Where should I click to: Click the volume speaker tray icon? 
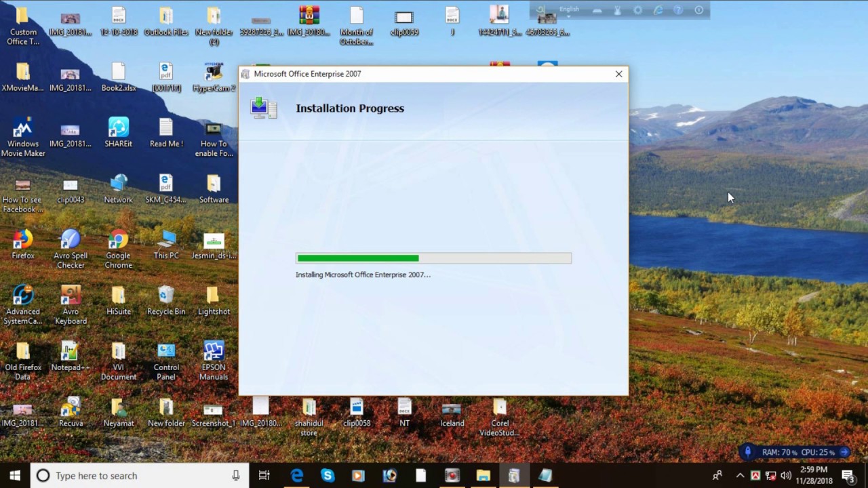(x=786, y=476)
